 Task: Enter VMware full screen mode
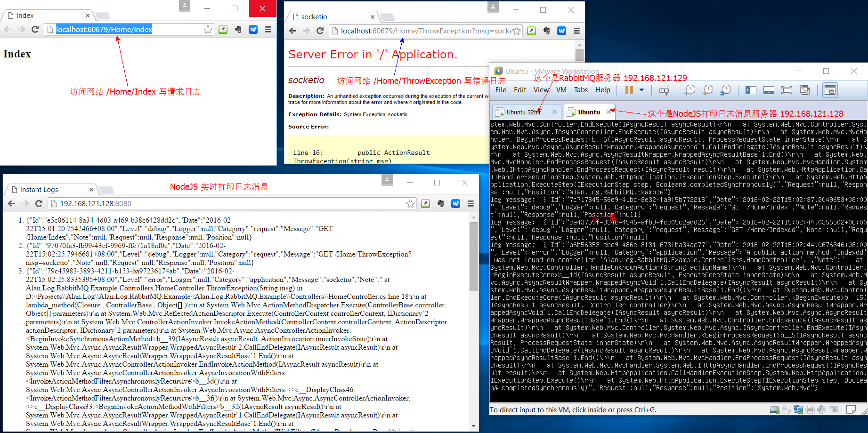tap(787, 90)
